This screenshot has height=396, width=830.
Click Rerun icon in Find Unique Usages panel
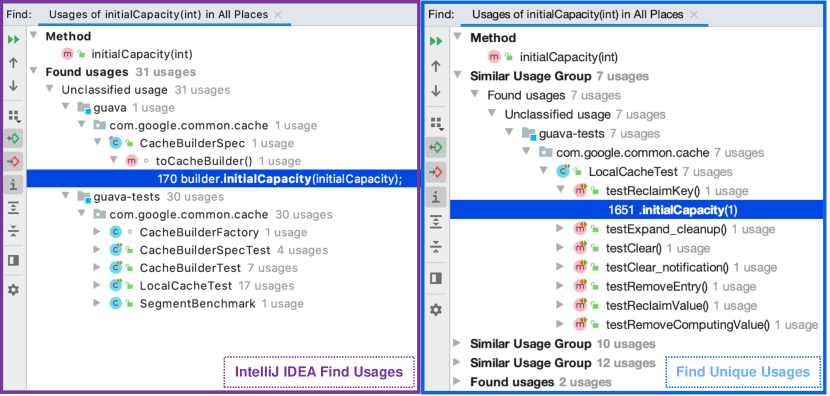436,41
